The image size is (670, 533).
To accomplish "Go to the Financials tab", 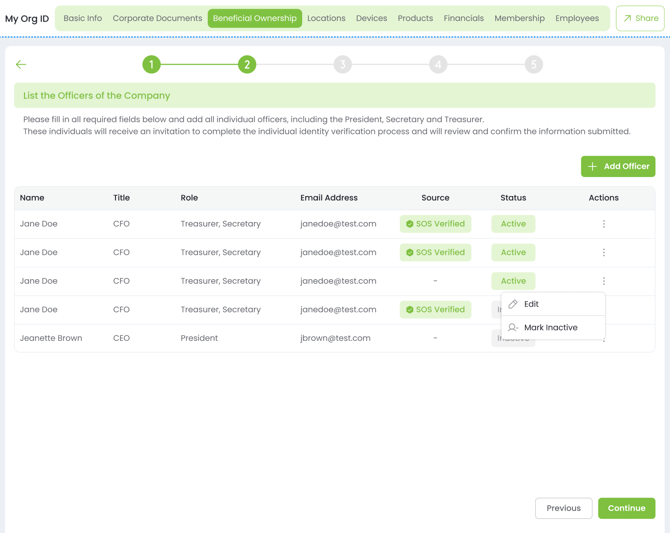I will coord(464,18).
